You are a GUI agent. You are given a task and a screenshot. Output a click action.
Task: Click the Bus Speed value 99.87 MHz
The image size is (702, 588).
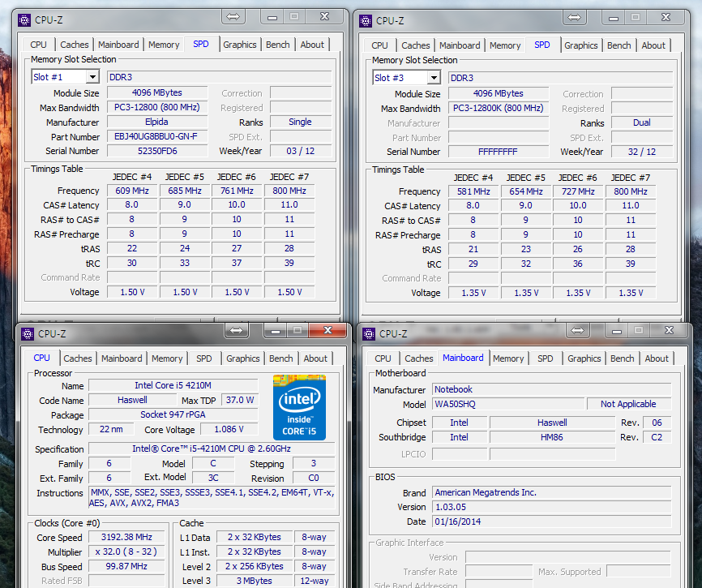pyautogui.click(x=126, y=566)
